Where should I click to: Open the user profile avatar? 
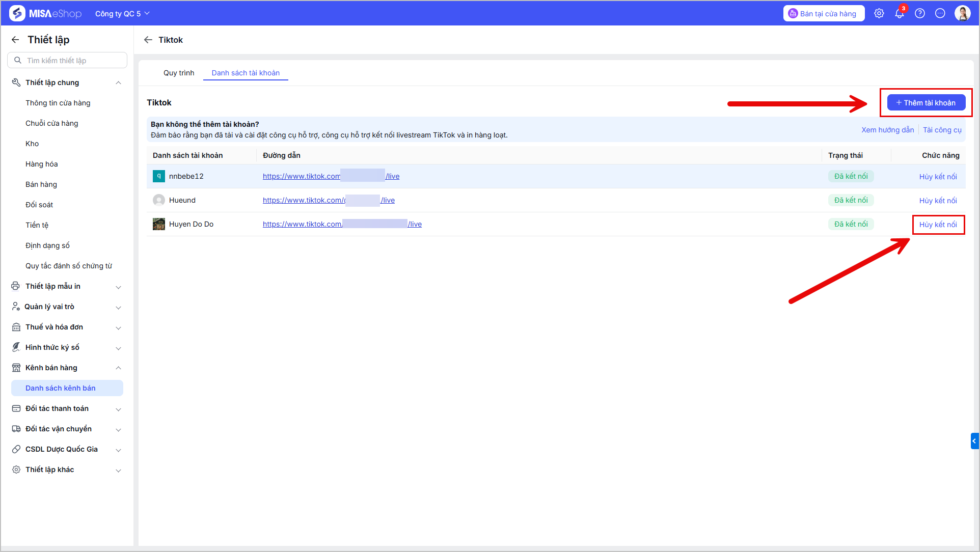tap(963, 13)
